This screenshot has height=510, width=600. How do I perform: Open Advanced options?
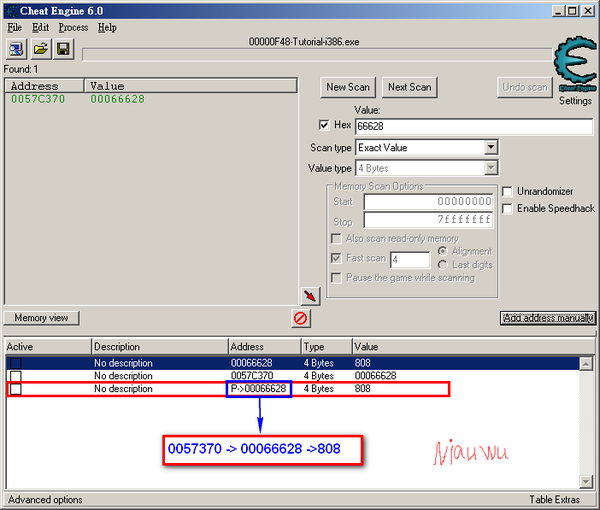point(45,500)
